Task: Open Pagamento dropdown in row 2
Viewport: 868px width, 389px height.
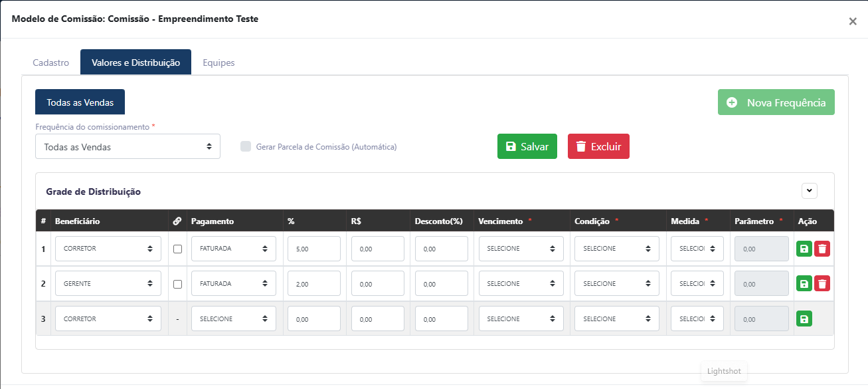Action: [234, 283]
